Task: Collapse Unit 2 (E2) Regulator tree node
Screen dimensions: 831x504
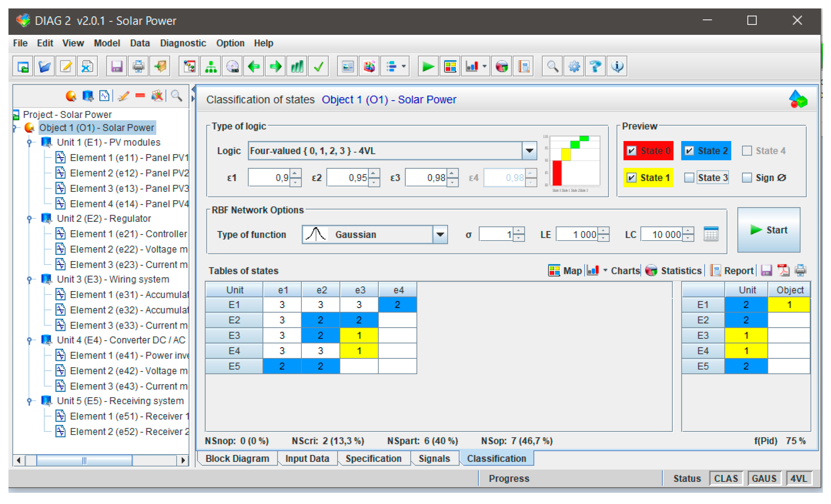Action: click(29, 218)
